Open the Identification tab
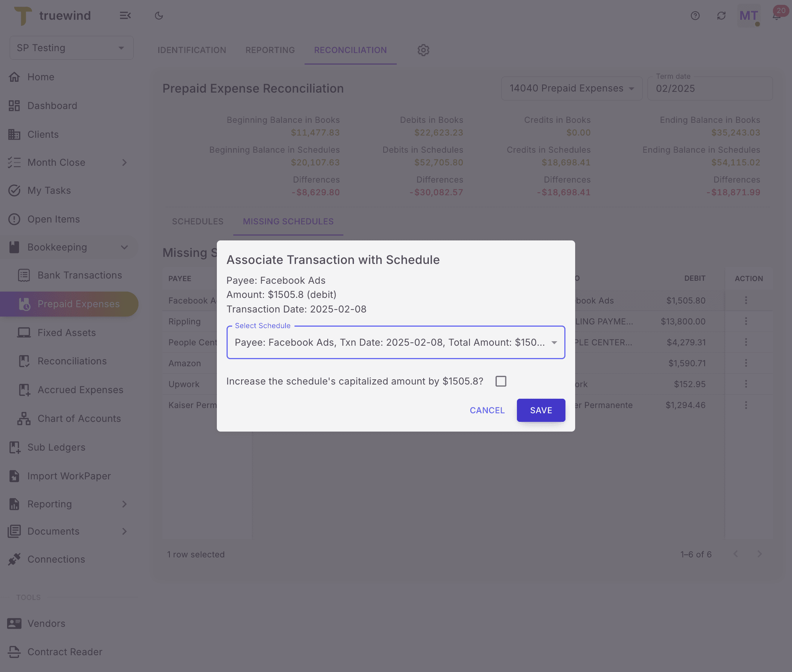Image resolution: width=792 pixels, height=672 pixels. pyautogui.click(x=191, y=50)
